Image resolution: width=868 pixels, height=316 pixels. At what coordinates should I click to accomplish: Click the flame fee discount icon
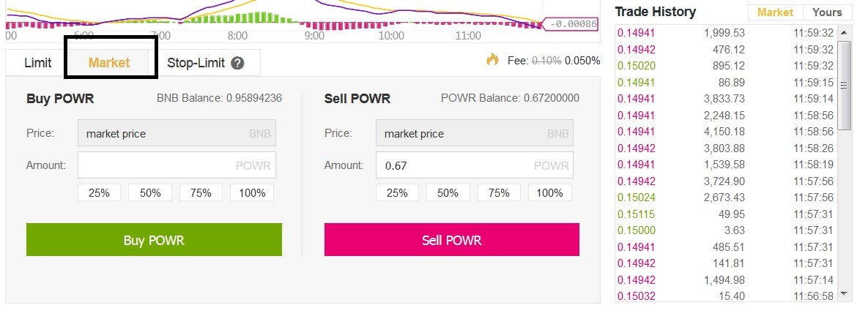click(x=493, y=59)
